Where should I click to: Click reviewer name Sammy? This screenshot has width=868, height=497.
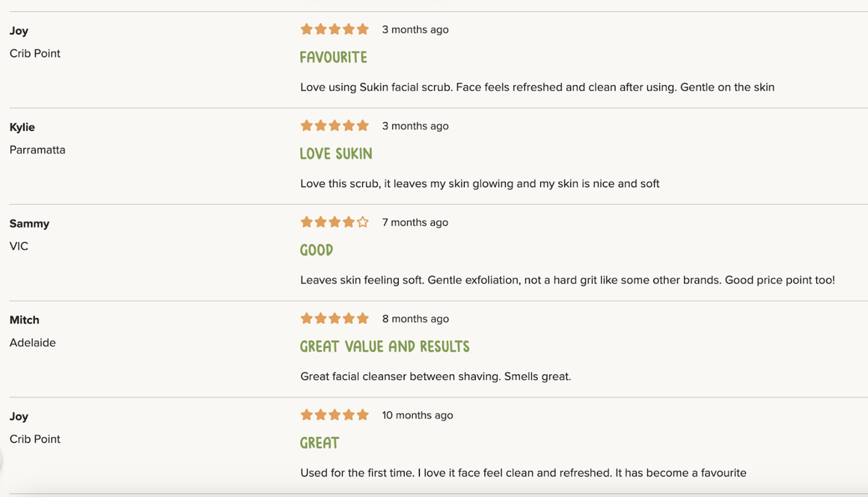pyautogui.click(x=29, y=224)
